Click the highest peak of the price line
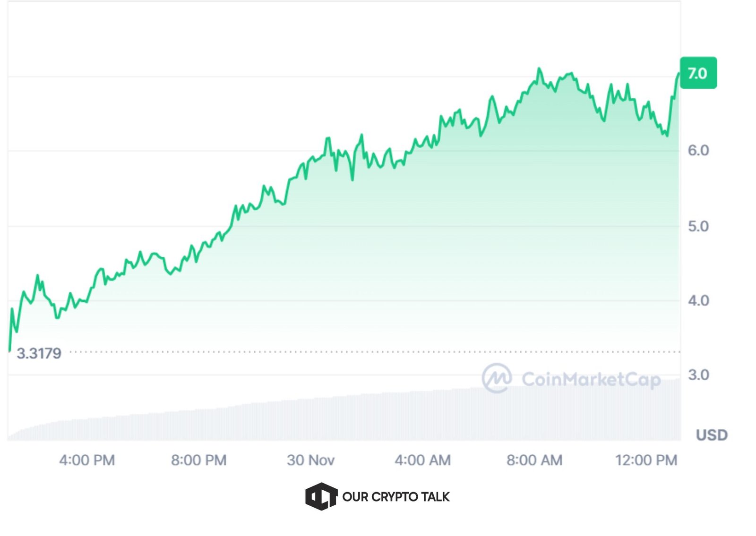Screen dimensions: 756x536 [x=539, y=69]
